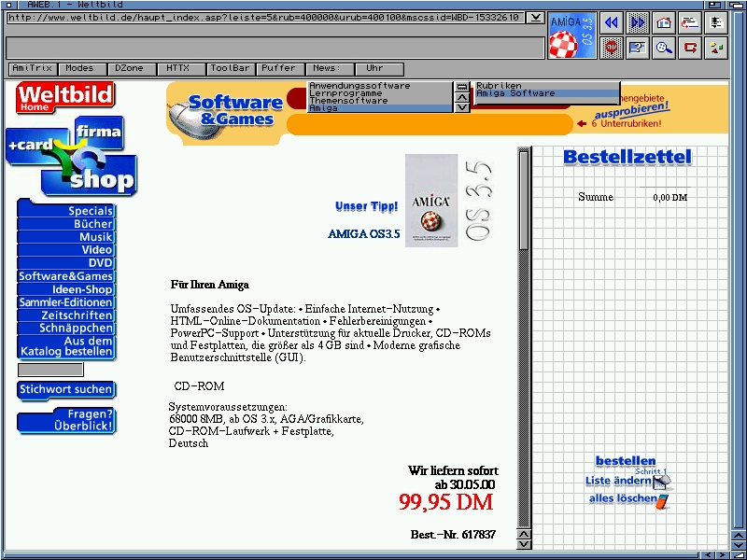Viewport: 747px width, 560px height.
Task: Open the Specials section
Action: click(66, 211)
